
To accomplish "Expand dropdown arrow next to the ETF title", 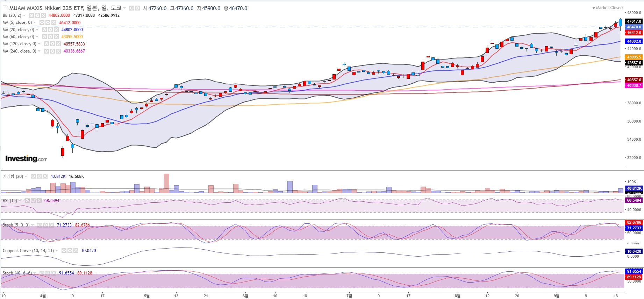I will (x=124, y=8).
